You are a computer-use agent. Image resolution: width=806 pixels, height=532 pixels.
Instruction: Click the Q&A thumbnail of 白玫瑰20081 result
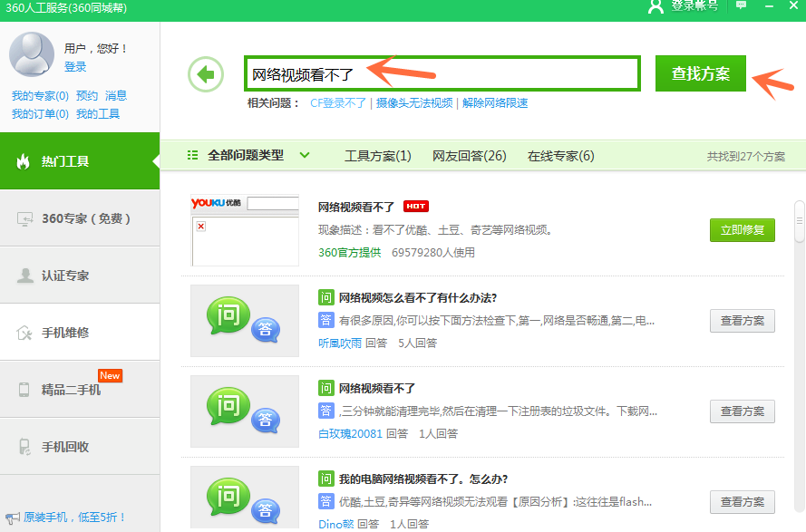(245, 411)
